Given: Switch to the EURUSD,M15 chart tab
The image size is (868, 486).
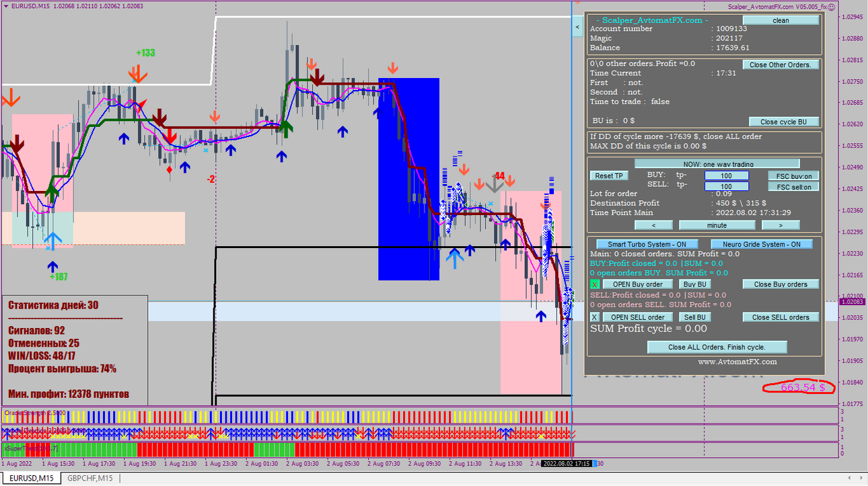Looking at the screenshot, I should (31, 478).
